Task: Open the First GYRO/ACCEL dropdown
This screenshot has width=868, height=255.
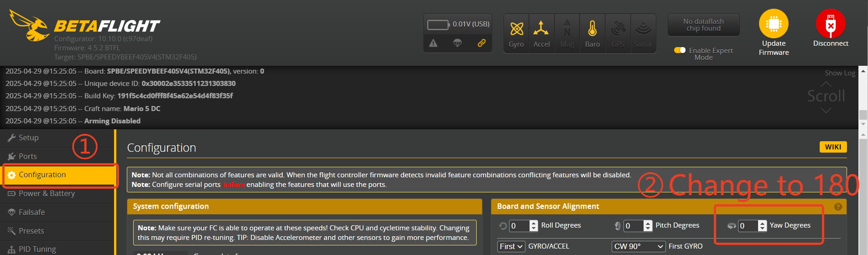Action: pyautogui.click(x=511, y=246)
